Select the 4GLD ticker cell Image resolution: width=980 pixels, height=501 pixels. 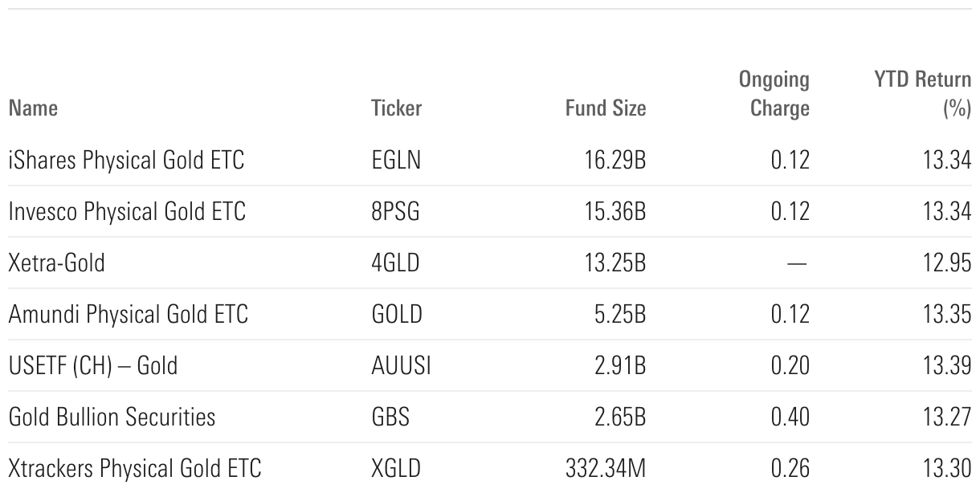(x=395, y=263)
